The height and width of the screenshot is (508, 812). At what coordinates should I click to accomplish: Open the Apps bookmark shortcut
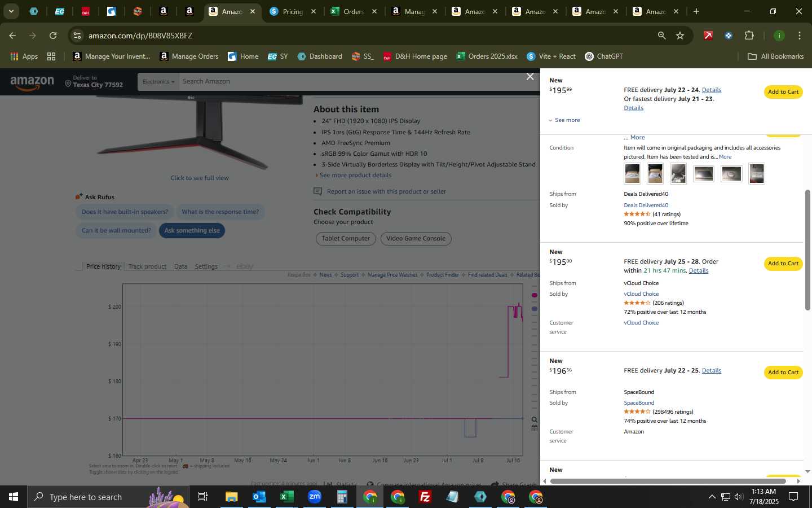[x=24, y=56]
